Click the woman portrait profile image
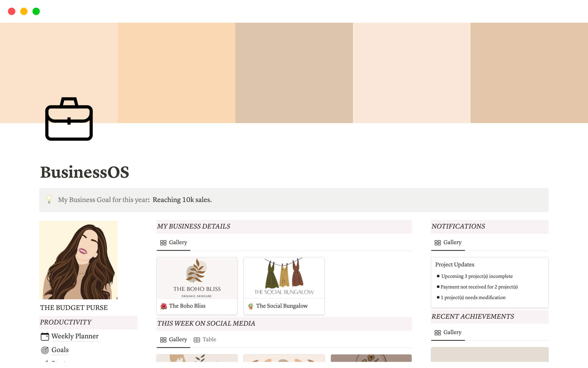This screenshot has width=588, height=368. tap(78, 260)
